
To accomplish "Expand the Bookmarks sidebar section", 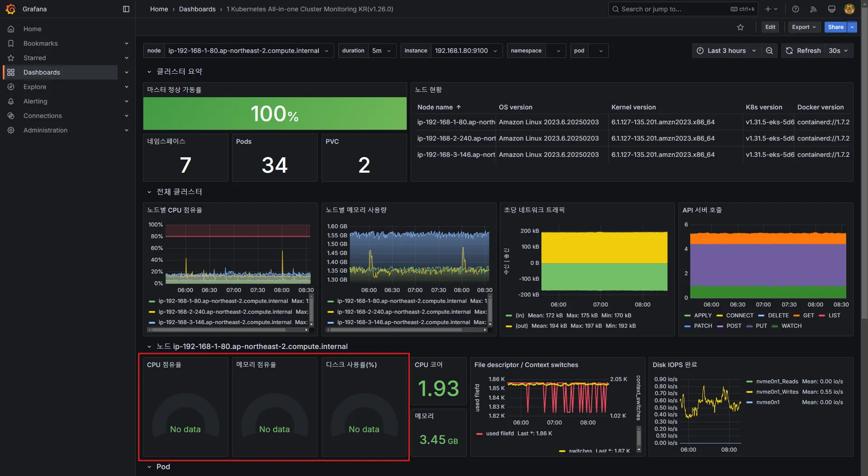I will tap(127, 43).
